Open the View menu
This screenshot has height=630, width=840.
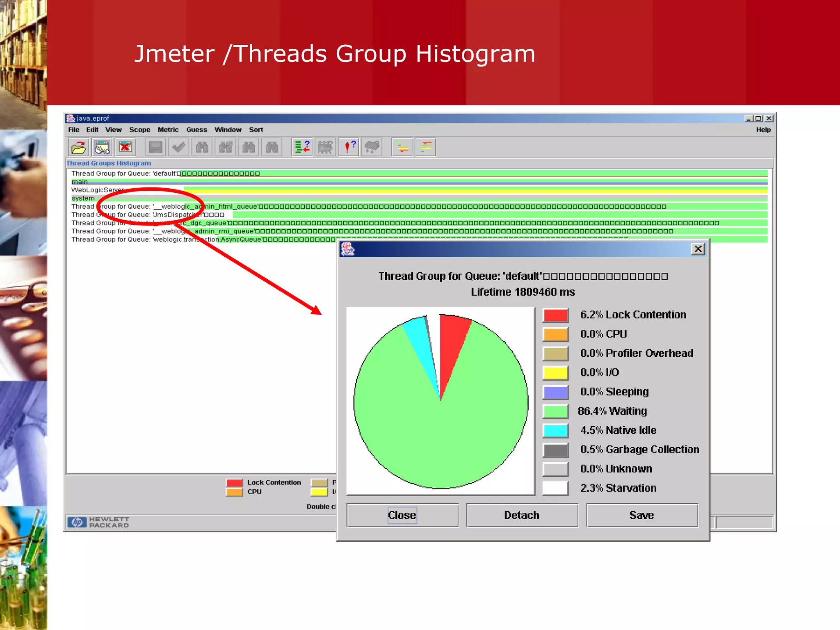point(114,130)
